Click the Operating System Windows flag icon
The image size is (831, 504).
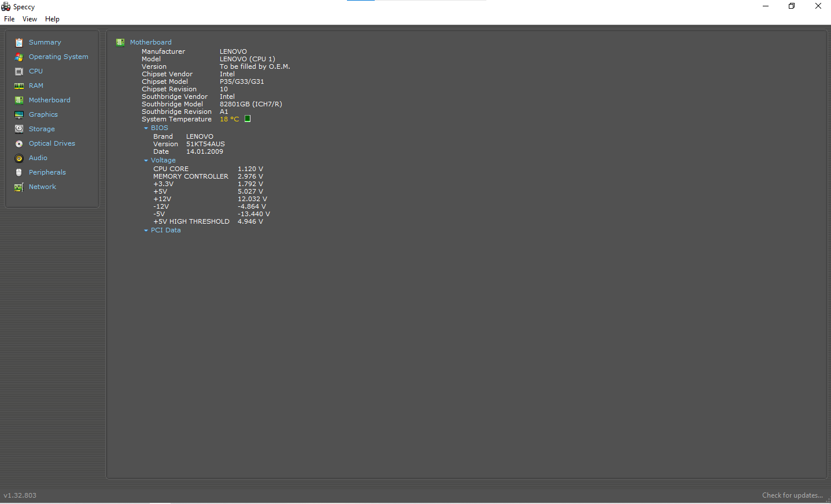click(x=19, y=57)
